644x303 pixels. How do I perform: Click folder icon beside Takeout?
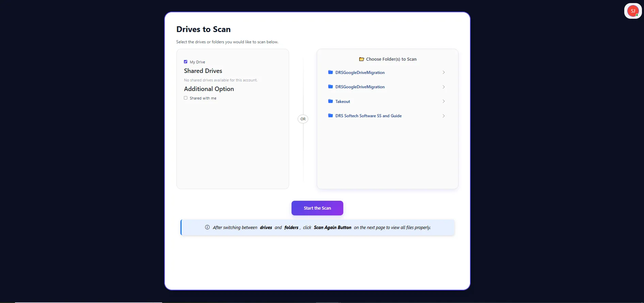(x=330, y=101)
